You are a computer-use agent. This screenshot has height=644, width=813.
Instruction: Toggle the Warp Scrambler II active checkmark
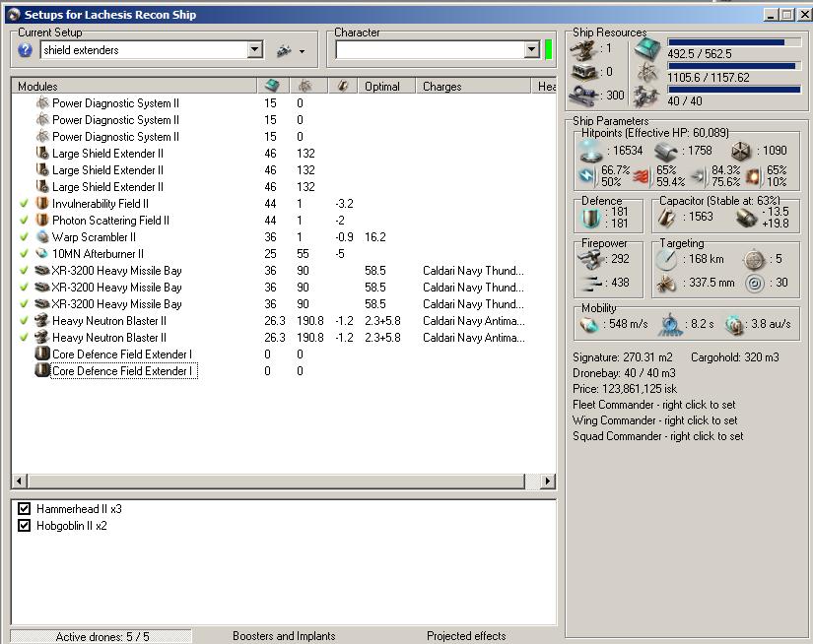[x=24, y=237]
